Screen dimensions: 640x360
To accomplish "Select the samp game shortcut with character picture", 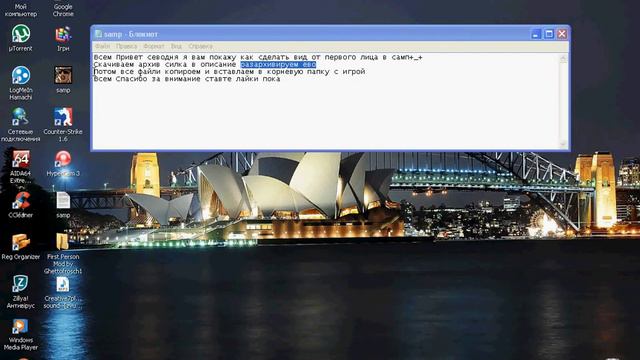I will (63, 80).
